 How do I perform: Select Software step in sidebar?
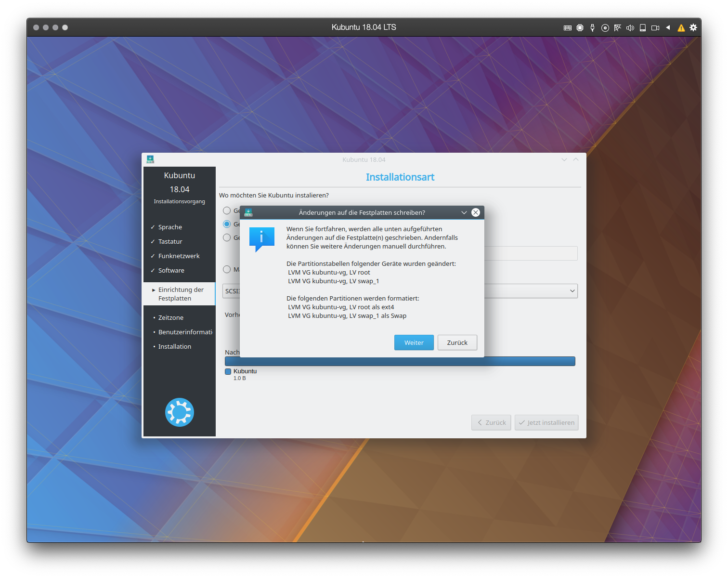click(171, 270)
